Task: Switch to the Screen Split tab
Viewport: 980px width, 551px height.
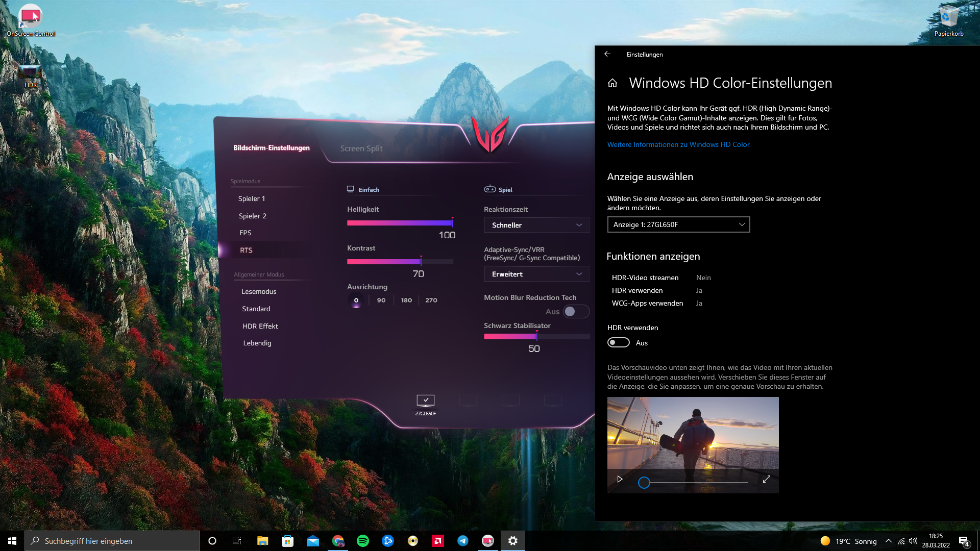Action: [361, 148]
